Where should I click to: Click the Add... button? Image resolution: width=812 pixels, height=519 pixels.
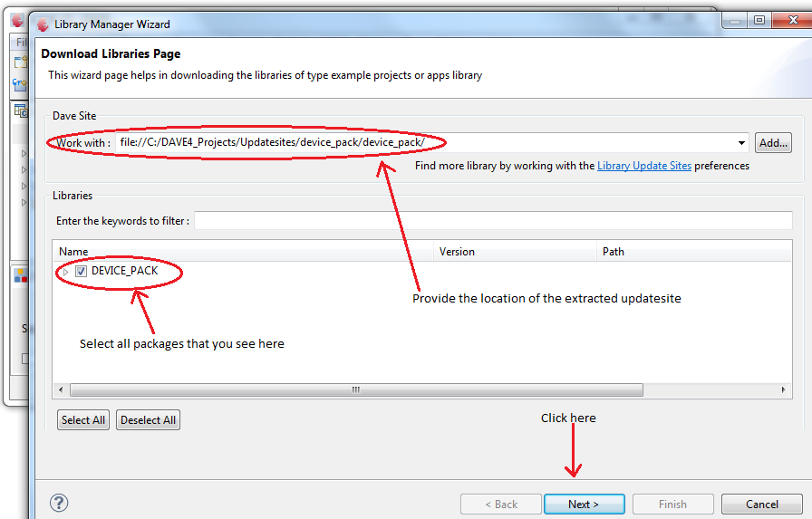click(773, 143)
